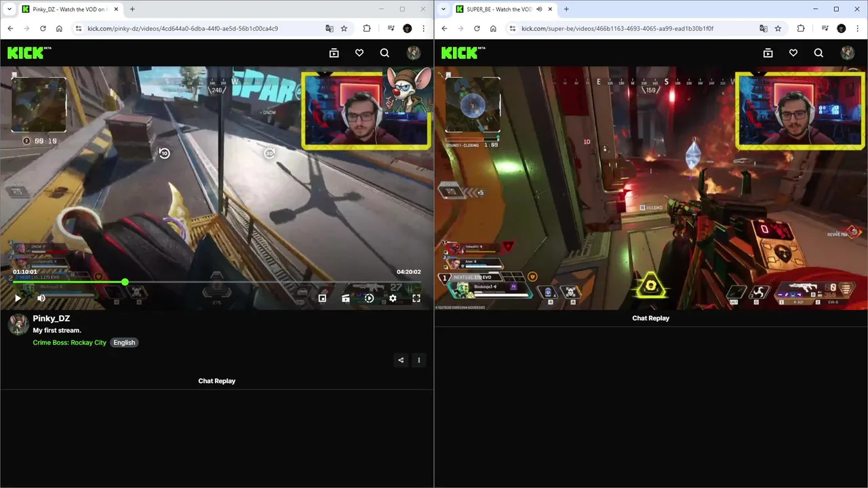The height and width of the screenshot is (488, 868).
Task: Bookmark the SUPER_BE page
Action: (x=778, y=28)
